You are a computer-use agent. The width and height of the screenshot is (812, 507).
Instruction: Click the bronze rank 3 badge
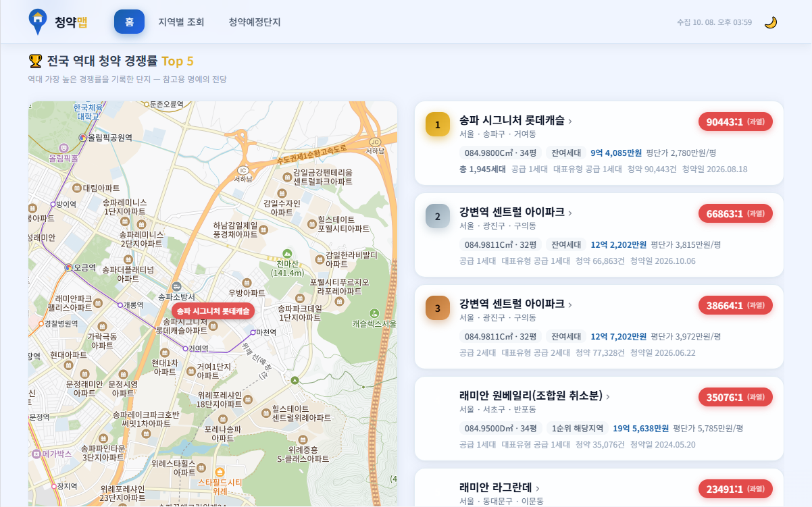(438, 308)
